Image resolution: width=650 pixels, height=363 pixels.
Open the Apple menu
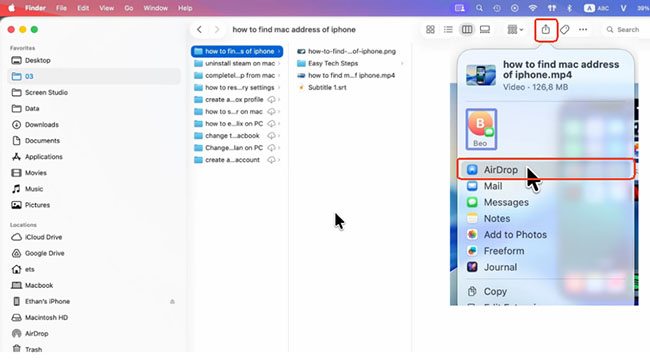[12, 8]
